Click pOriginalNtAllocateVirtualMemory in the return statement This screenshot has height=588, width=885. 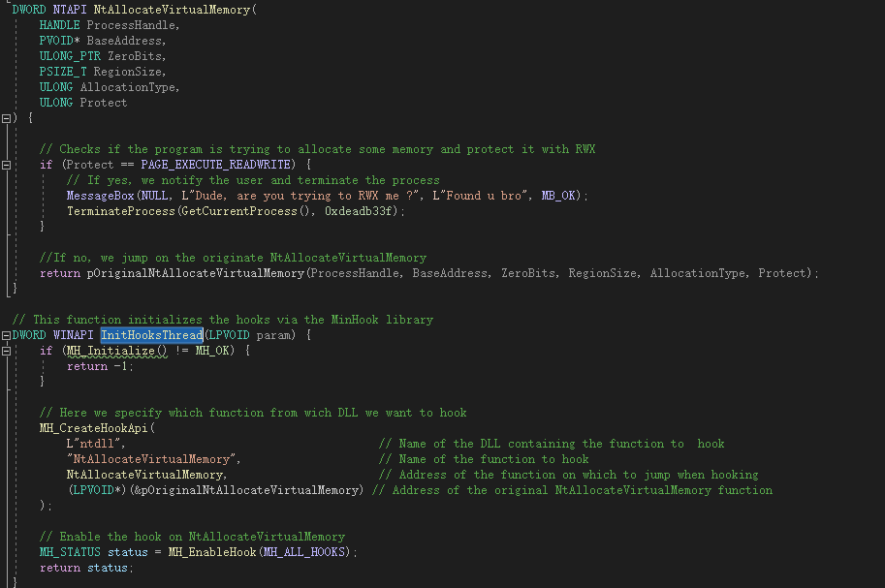pyautogui.click(x=195, y=273)
